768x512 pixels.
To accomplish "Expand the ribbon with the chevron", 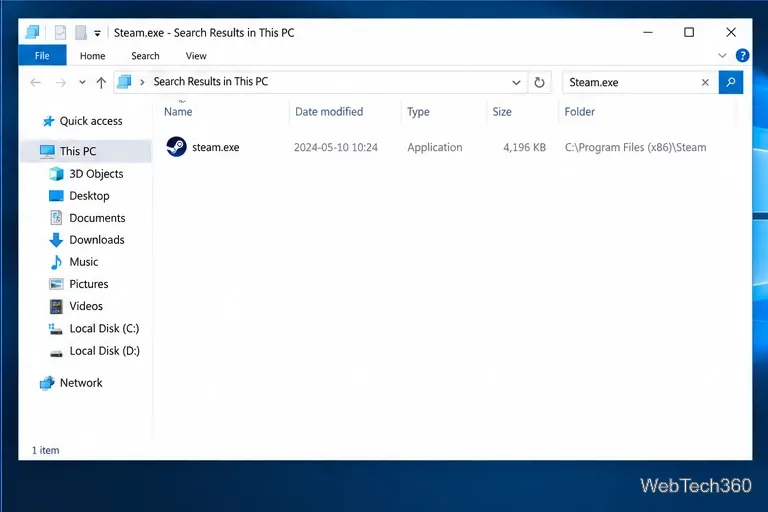I will [722, 55].
